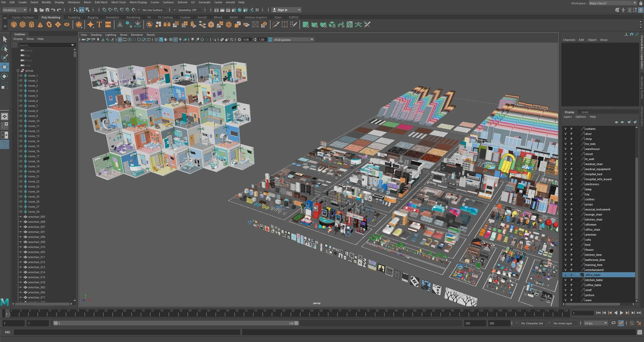Select armchair_005 in the Outliner
The image size is (644, 342).
click(37, 217)
